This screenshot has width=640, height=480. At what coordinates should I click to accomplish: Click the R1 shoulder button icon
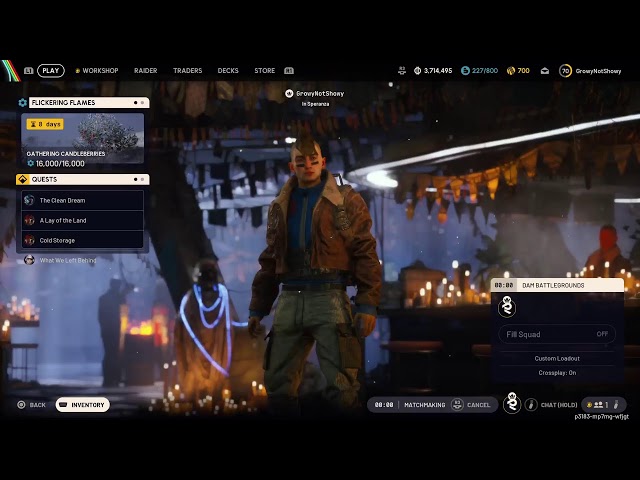tap(289, 71)
